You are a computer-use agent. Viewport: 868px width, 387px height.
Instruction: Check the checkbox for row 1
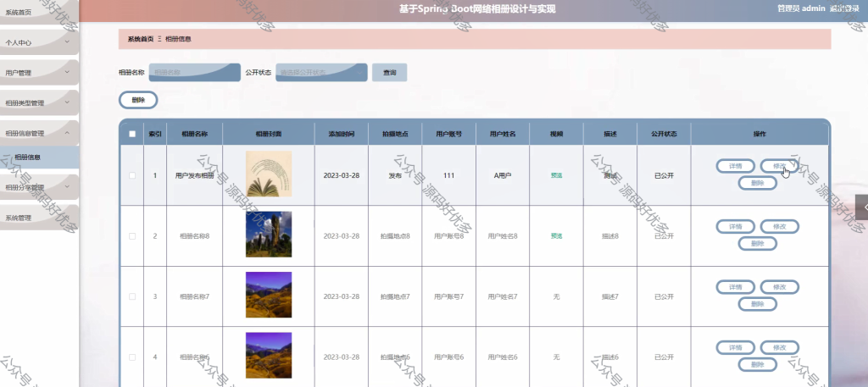(x=131, y=175)
